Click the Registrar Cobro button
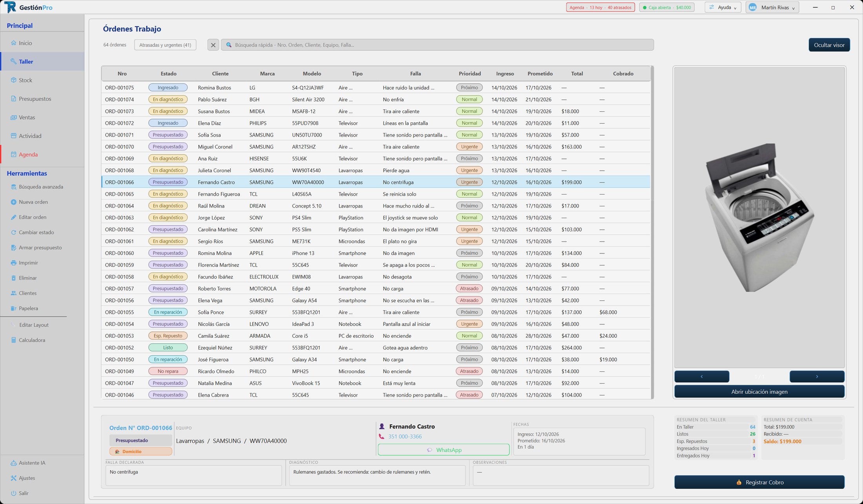 (x=759, y=482)
